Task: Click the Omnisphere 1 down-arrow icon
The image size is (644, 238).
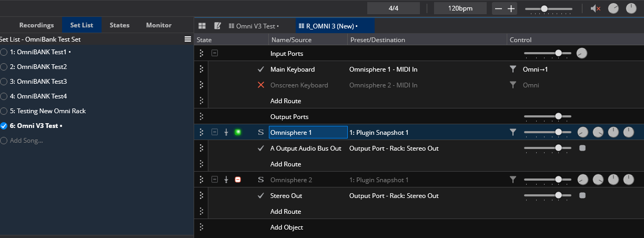Action: tap(226, 132)
